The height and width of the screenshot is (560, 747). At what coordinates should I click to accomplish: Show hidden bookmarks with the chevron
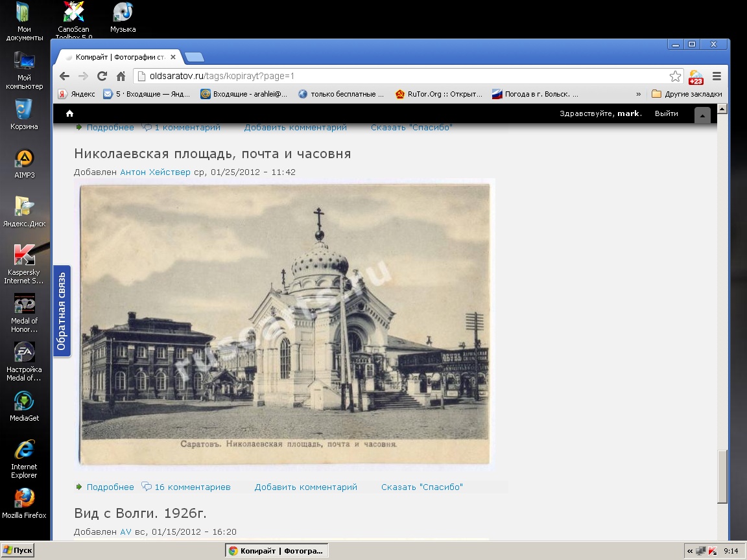tap(638, 94)
